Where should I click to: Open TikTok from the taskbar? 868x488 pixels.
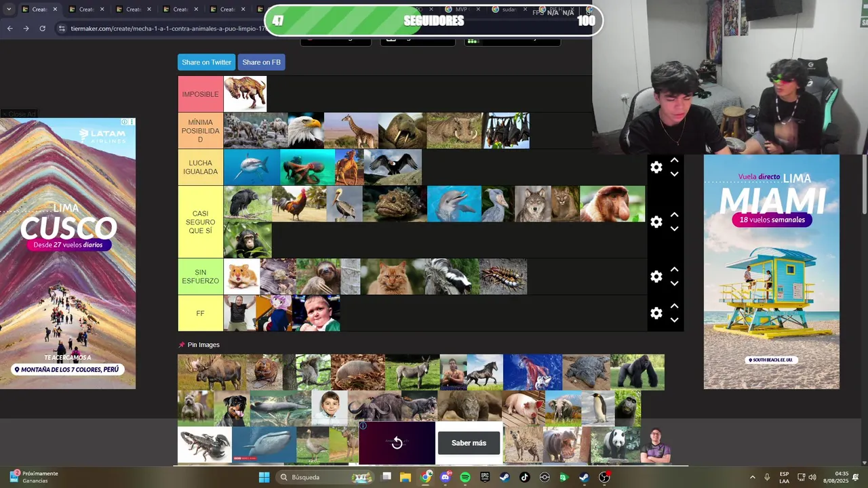point(524,477)
